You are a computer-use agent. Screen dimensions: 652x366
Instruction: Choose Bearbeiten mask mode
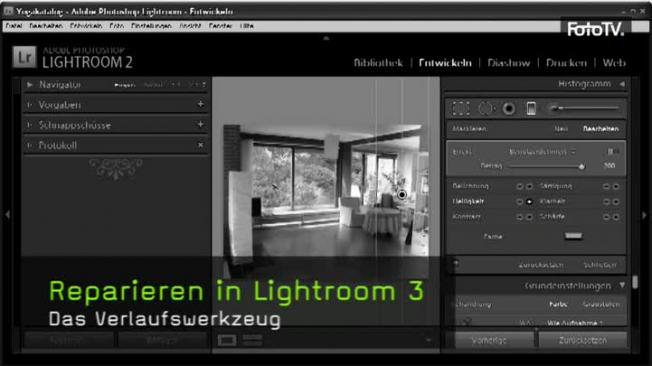tap(600, 129)
